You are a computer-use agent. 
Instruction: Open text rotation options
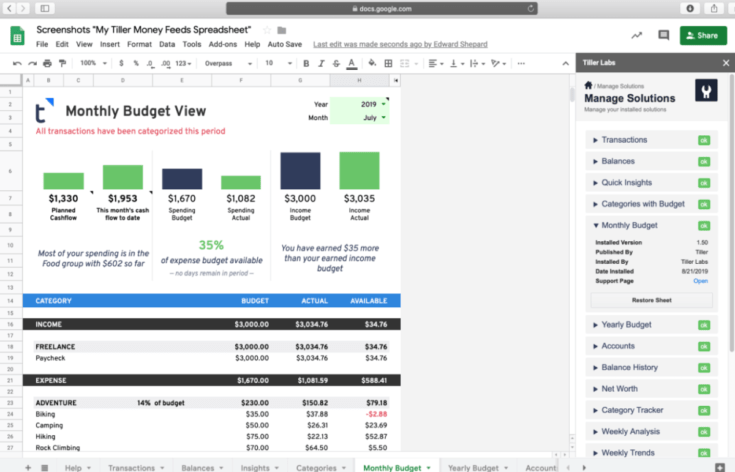[498, 63]
